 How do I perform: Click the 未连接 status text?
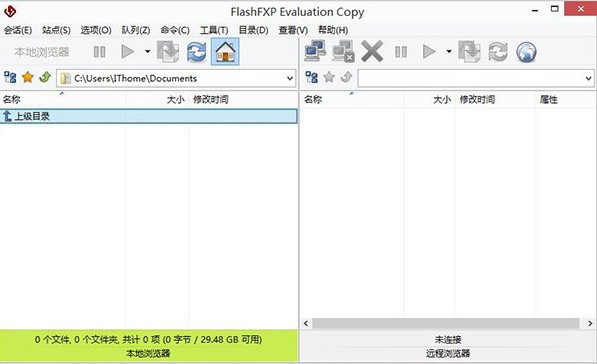pos(448,339)
